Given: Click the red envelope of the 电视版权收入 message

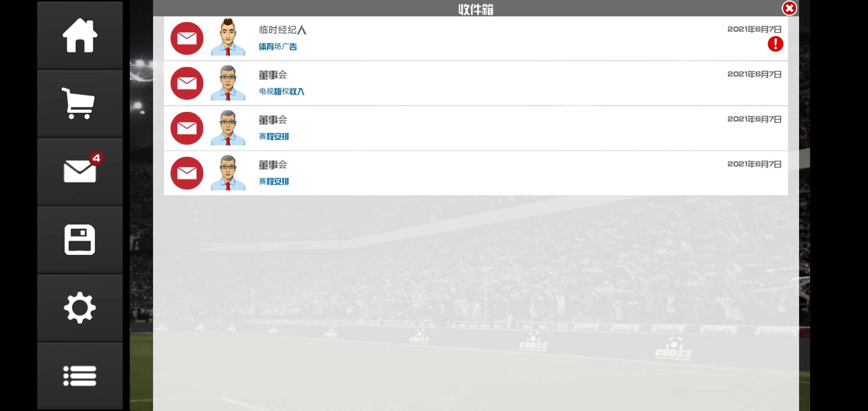Looking at the screenshot, I should [x=187, y=83].
